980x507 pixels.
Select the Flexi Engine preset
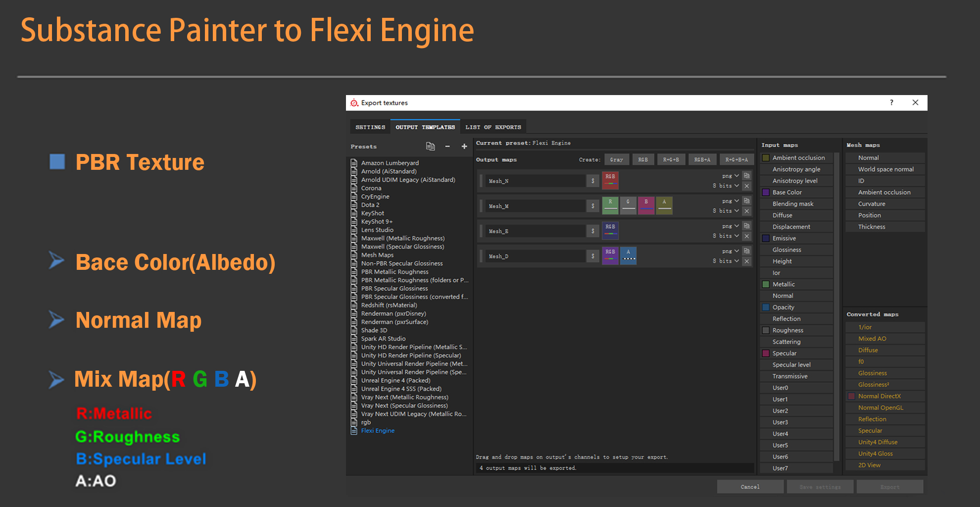(x=378, y=431)
